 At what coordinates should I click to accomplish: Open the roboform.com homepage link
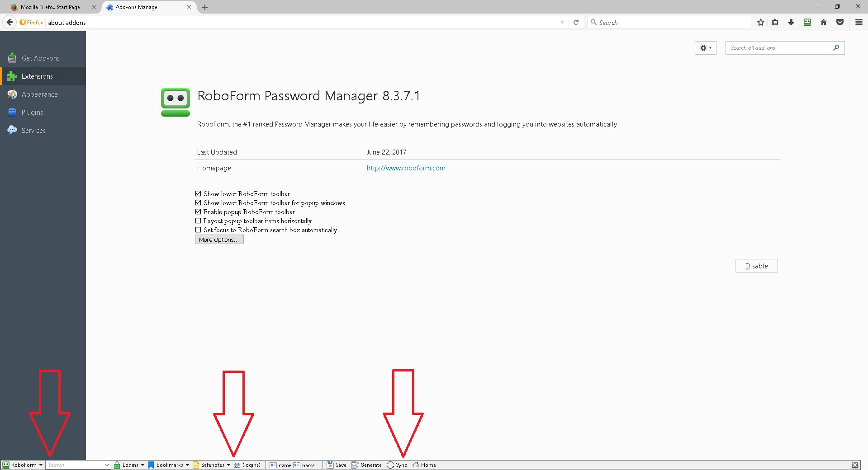pos(406,168)
